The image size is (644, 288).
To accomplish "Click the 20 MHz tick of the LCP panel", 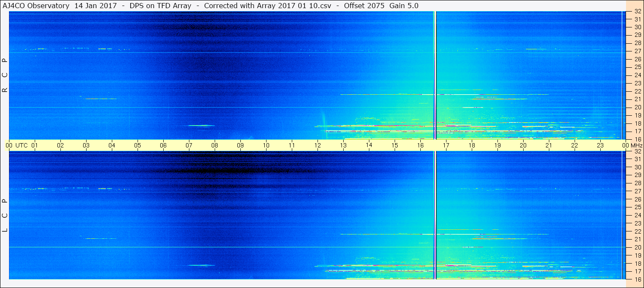I will pos(638,247).
